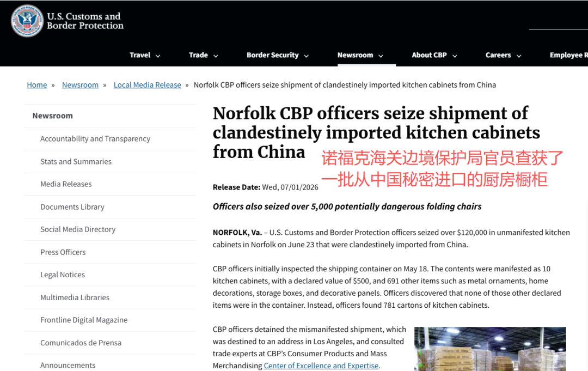
Task: Open Center of Excellence and Expertise link
Action: 321,366
